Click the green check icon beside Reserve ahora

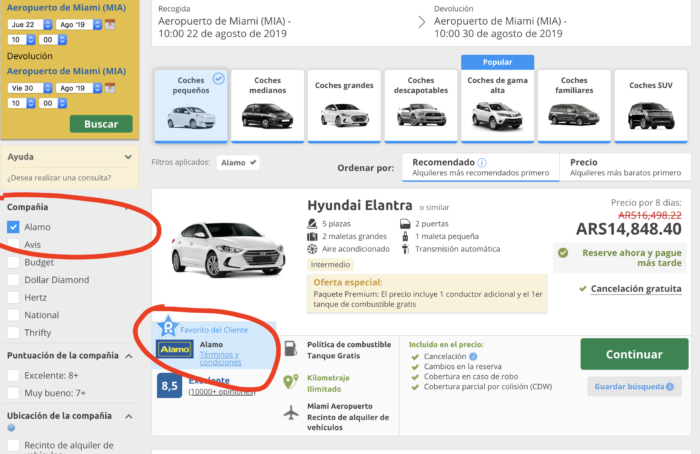point(563,253)
